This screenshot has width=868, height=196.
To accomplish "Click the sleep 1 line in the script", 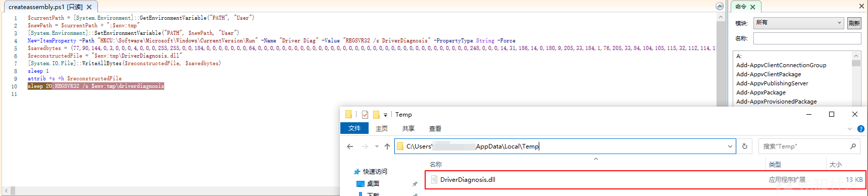I will coord(38,71).
